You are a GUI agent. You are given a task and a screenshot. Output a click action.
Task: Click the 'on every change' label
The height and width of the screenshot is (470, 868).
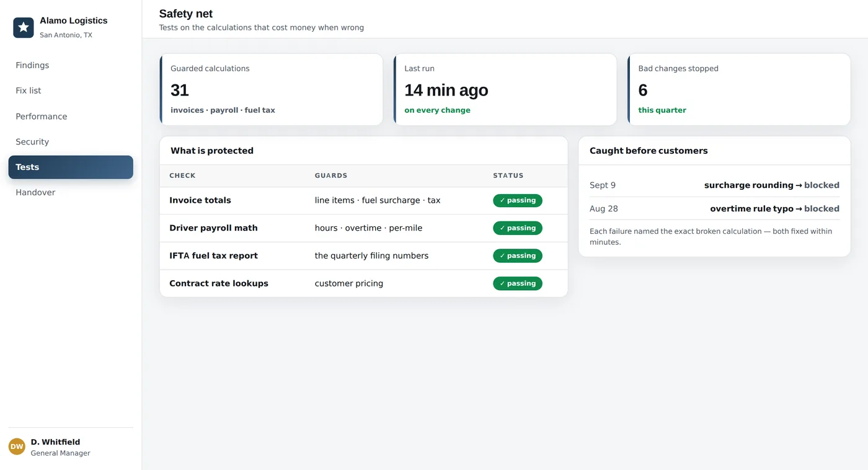(x=437, y=110)
